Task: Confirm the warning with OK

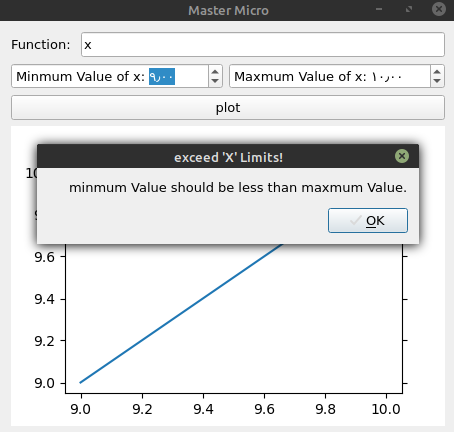Action: tap(368, 220)
